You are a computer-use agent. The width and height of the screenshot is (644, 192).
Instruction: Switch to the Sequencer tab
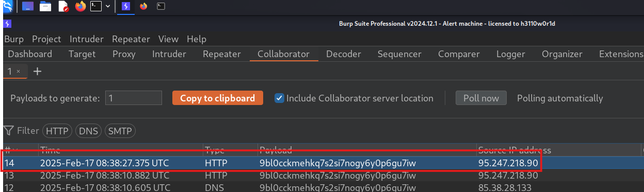(399, 54)
